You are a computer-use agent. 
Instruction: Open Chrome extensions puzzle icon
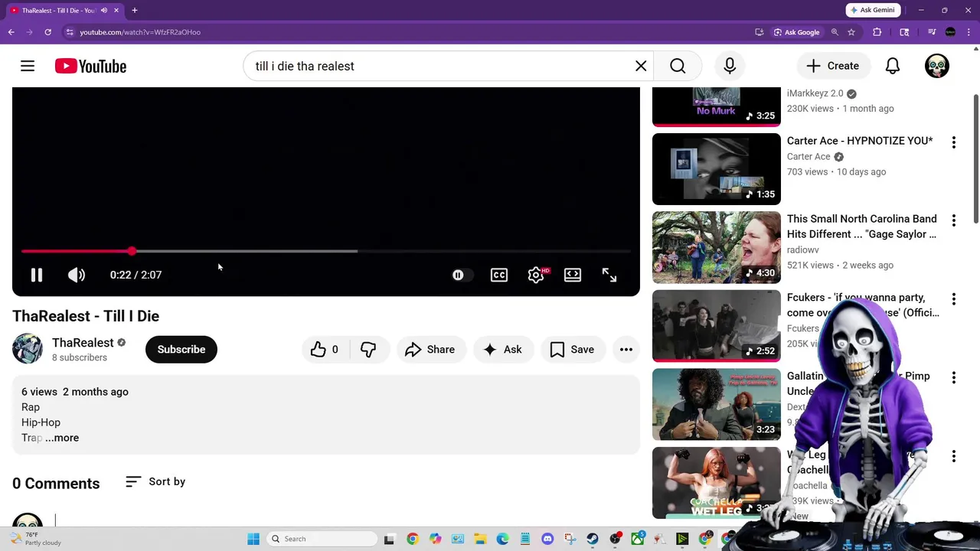point(877,32)
